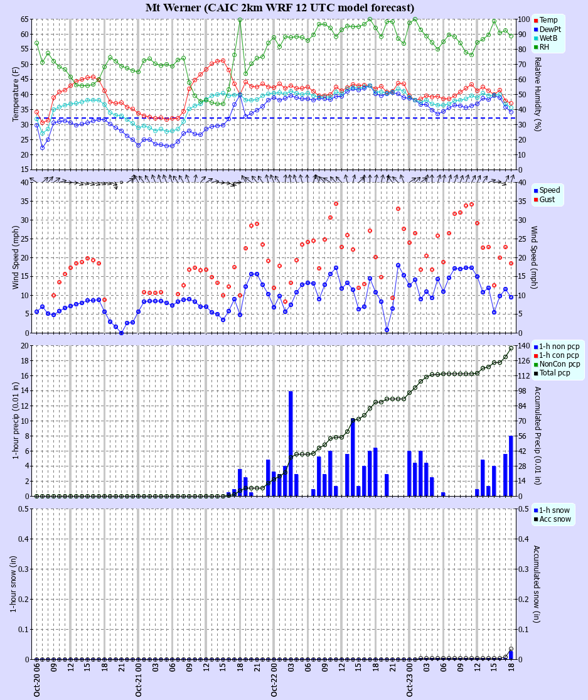Click the '1-hour precip (0.01 in)' axis label
588x700 pixels.
(16, 421)
